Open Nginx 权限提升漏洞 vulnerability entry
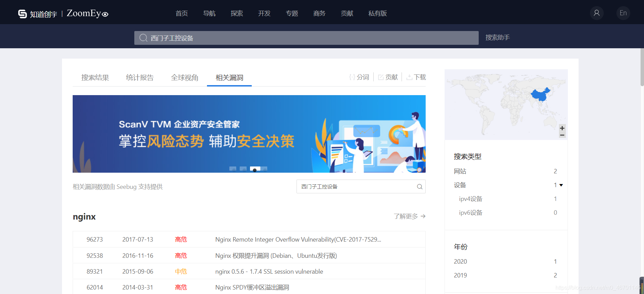The image size is (644, 294). (x=276, y=256)
